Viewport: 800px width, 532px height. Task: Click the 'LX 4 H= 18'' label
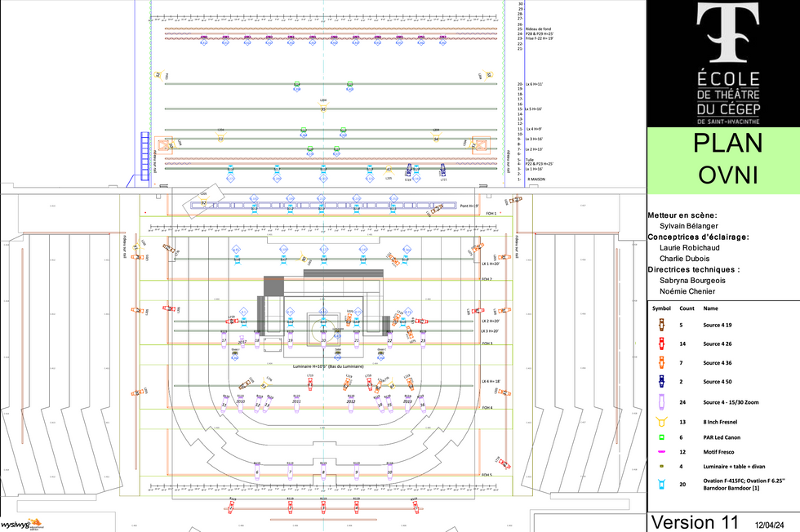(491, 382)
